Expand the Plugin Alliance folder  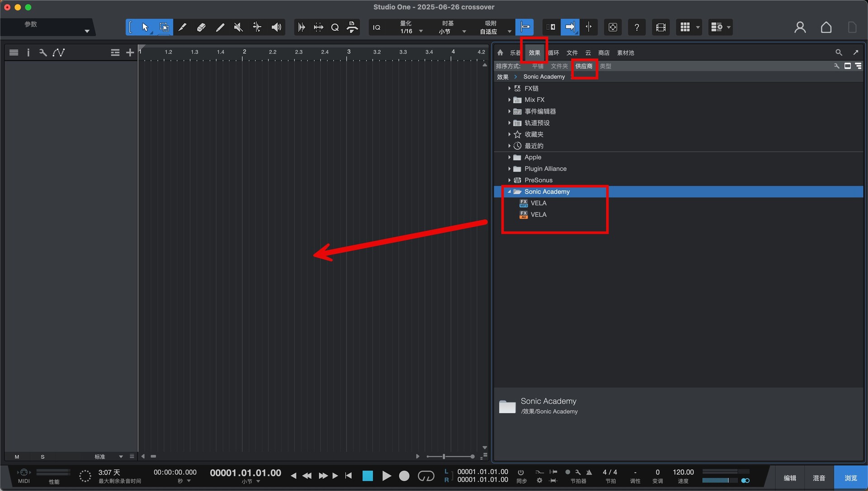pyautogui.click(x=509, y=169)
